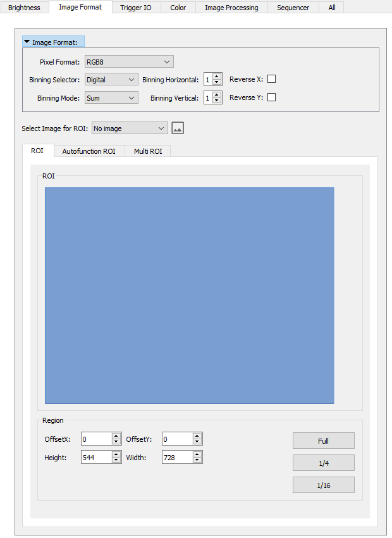
Task: Open the Image Processing tab
Action: (231, 8)
